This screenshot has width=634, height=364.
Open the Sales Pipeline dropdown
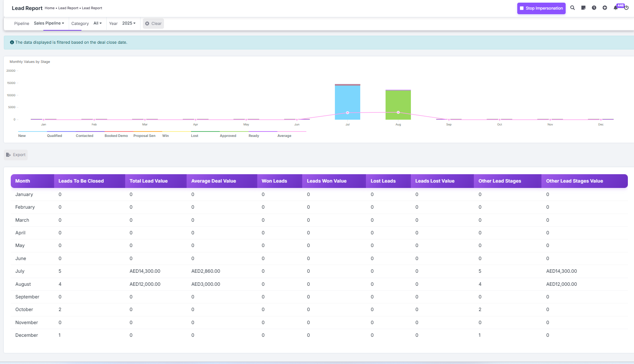click(49, 23)
